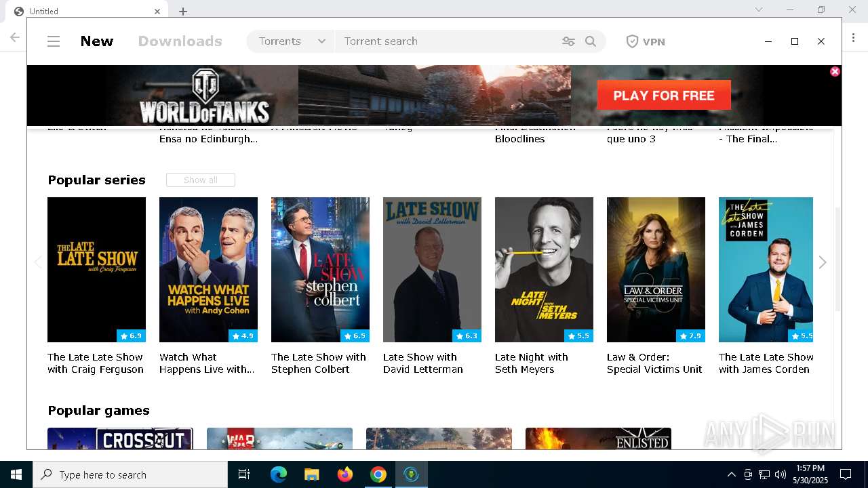
Task: Open the volume control in tray
Action: pos(781,474)
